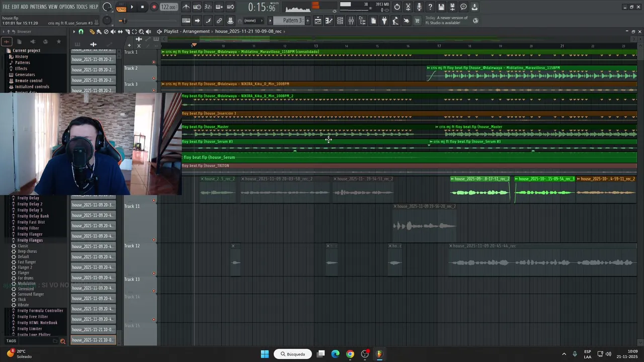This screenshot has height=362, width=644.
Task: Open the Piano roll view icon
Action: (329, 21)
